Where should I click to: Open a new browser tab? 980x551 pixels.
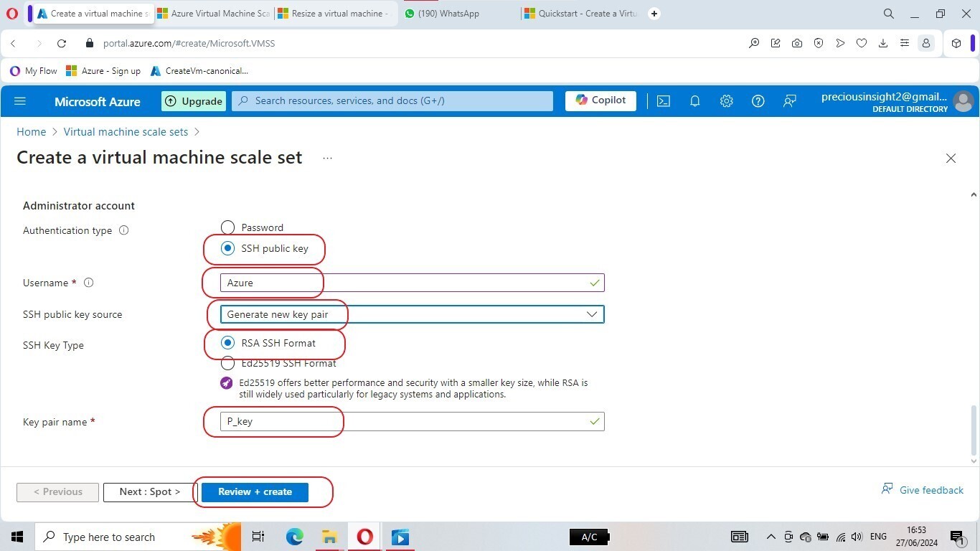(654, 14)
